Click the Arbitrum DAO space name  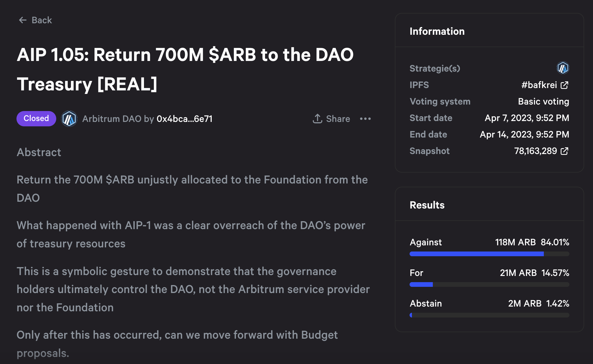pyautogui.click(x=112, y=119)
